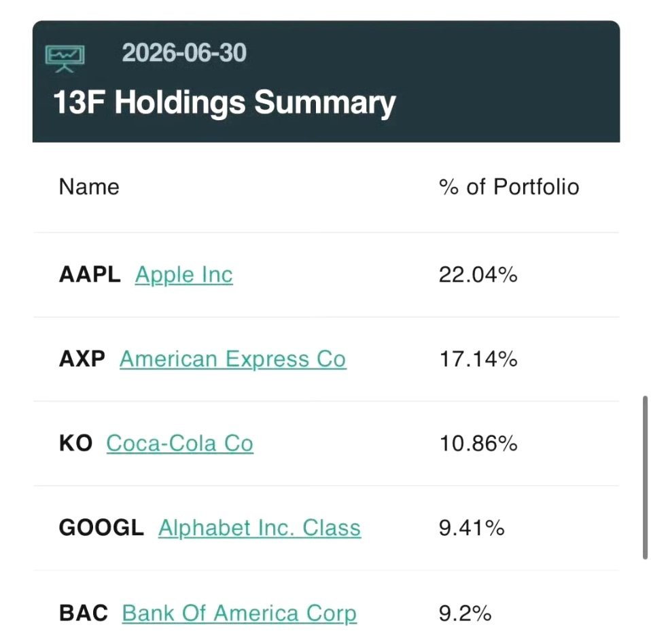Click the % of Portfolio column header
This screenshot has width=651, height=644.
point(509,187)
